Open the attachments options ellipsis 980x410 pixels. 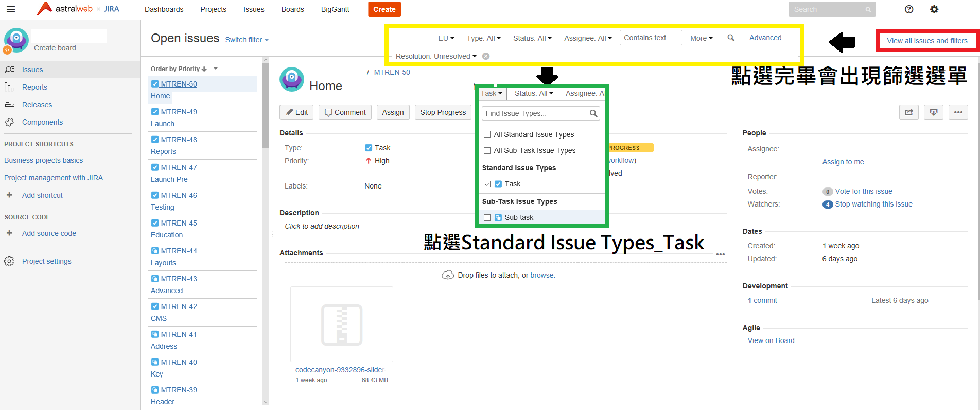click(x=721, y=254)
